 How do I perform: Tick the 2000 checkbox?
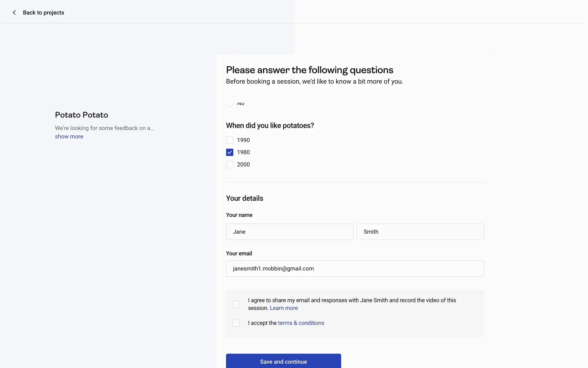point(230,165)
